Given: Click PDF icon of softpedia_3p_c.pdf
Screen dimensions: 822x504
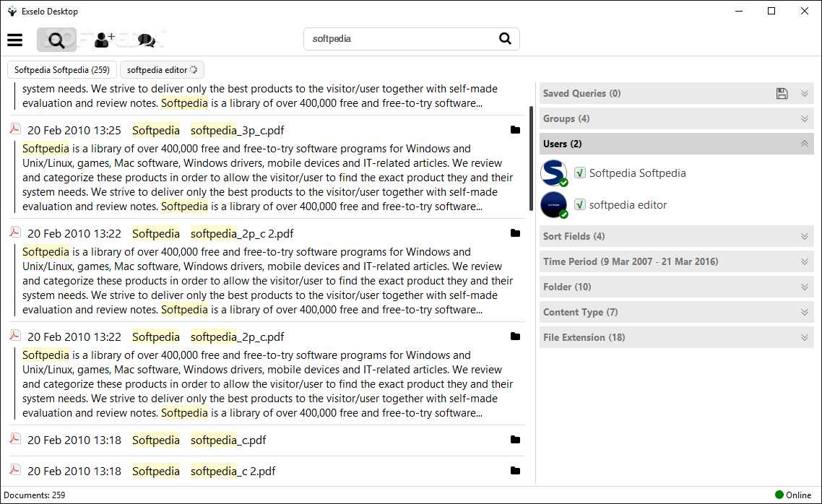Looking at the screenshot, I should 15,129.
